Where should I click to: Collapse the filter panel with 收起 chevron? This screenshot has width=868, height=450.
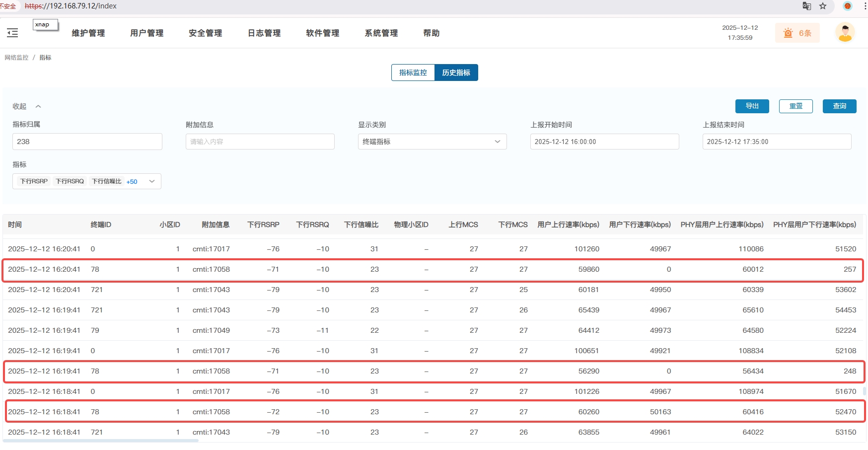38,106
